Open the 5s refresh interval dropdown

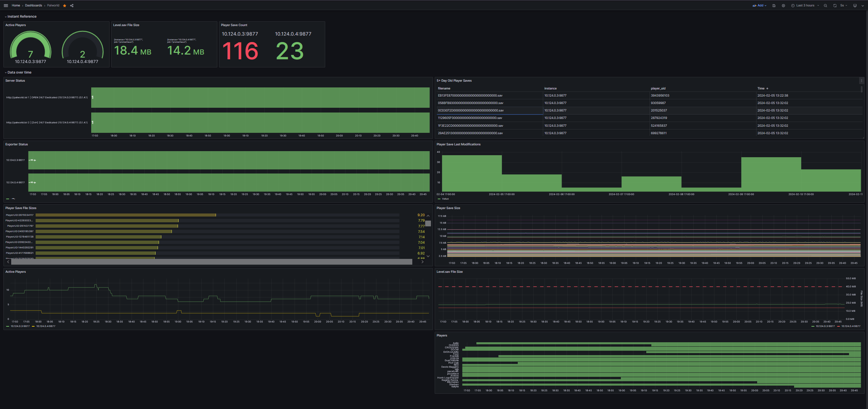point(843,5)
